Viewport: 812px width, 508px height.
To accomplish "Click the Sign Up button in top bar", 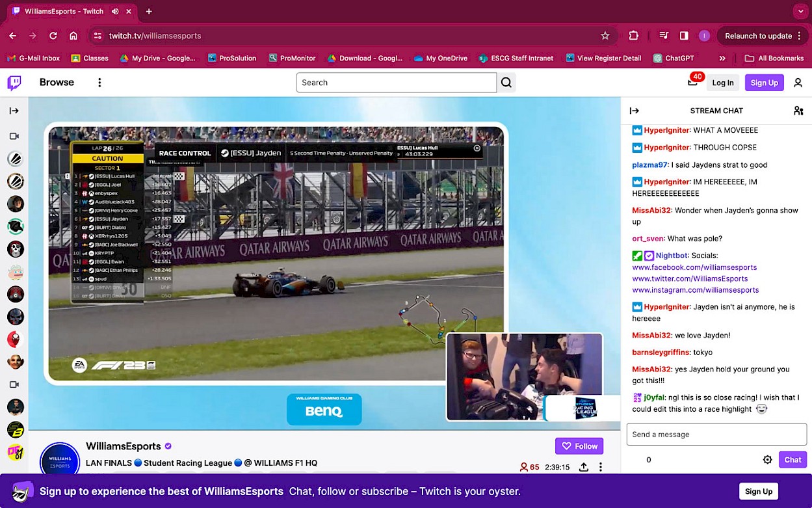I will (x=764, y=83).
